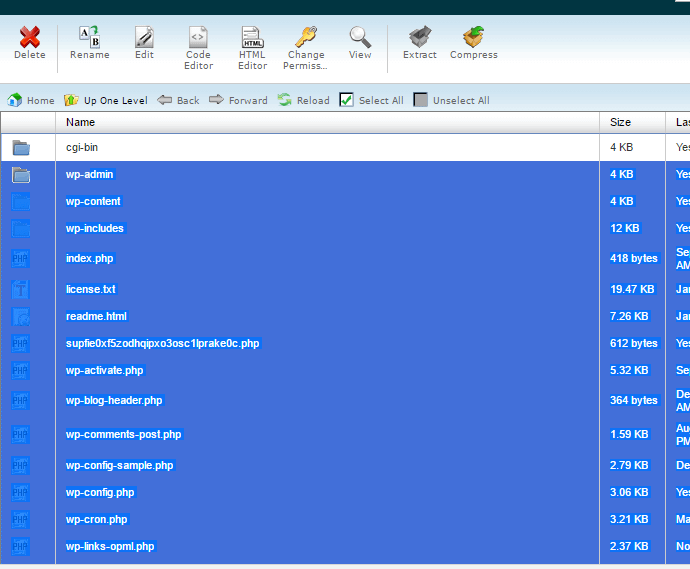
Task: Select the wp-admin folder name
Action: click(90, 174)
